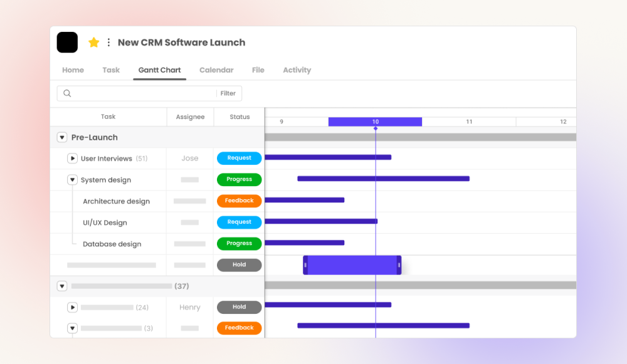Image resolution: width=627 pixels, height=364 pixels.
Task: Click day 11 in the timeline header
Action: click(x=469, y=122)
